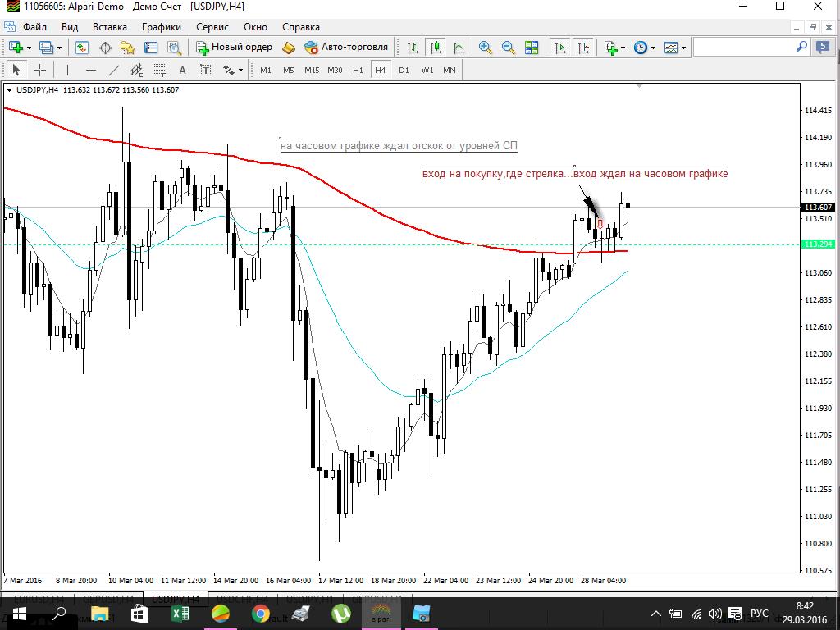Open the Файл menu
The height and width of the screenshot is (630, 840).
click(34, 27)
